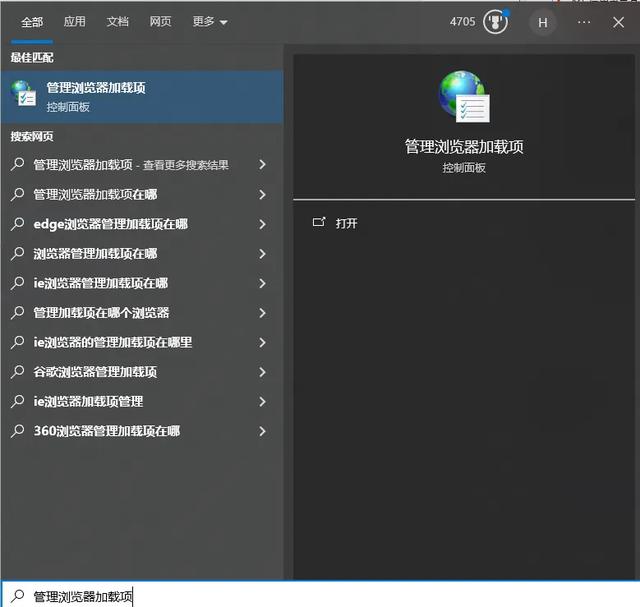Viewport: 640px width, 607px height.
Task: Expand arrow for 查看更多搜索结果 row
Action: click(x=262, y=165)
